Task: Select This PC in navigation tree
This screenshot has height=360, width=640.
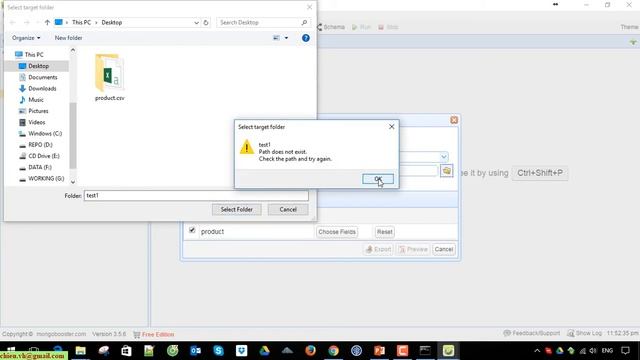Action: pos(34,55)
